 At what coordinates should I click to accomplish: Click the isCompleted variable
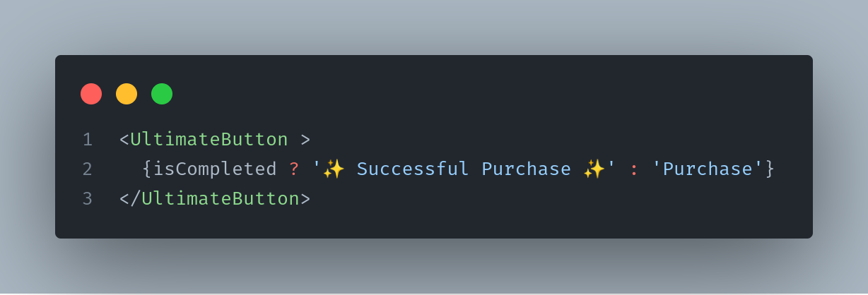pos(215,169)
